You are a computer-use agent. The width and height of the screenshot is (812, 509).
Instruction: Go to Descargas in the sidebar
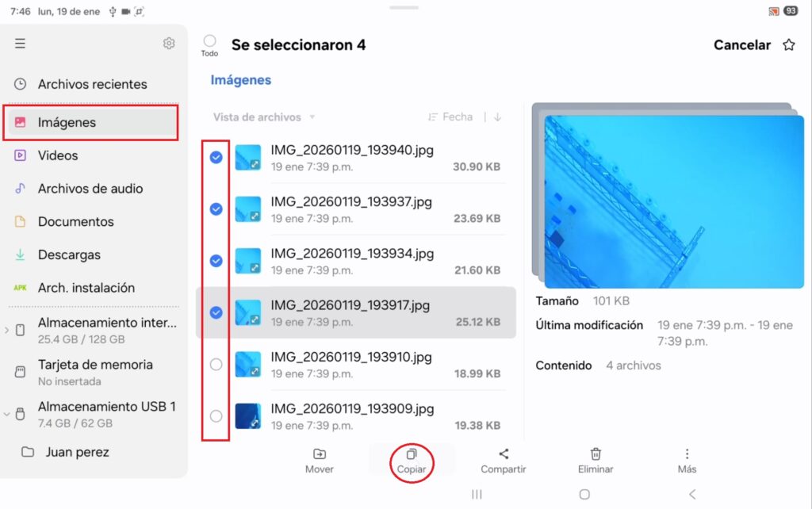69,255
